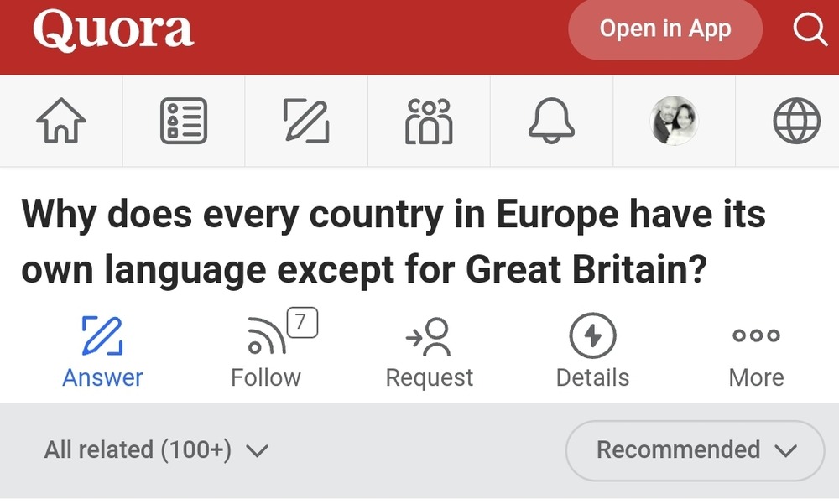Screen dimensions: 839x504
Task: Go to the Home feed icon
Action: coord(61,121)
